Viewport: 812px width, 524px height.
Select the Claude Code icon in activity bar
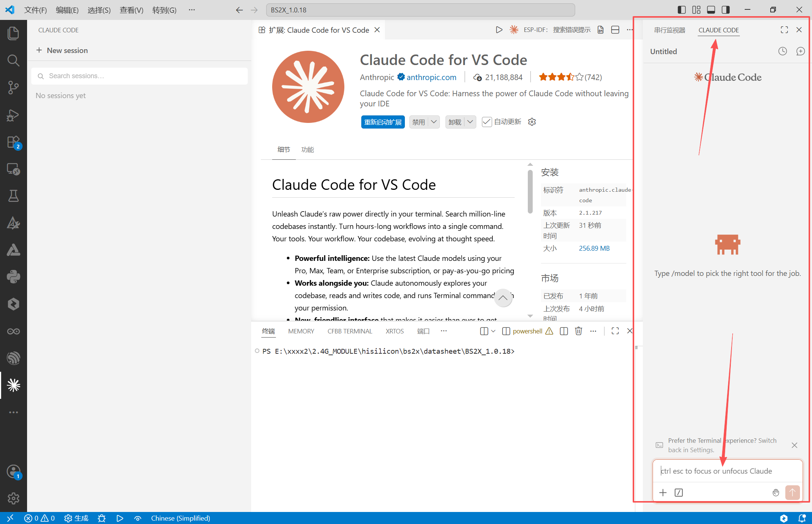[14, 385]
